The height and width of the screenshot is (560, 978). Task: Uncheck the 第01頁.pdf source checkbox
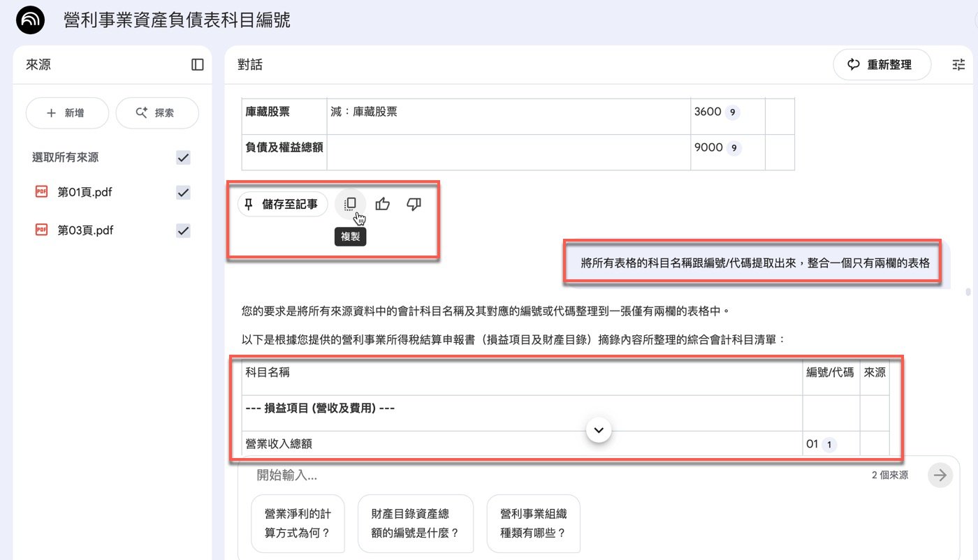click(x=182, y=191)
